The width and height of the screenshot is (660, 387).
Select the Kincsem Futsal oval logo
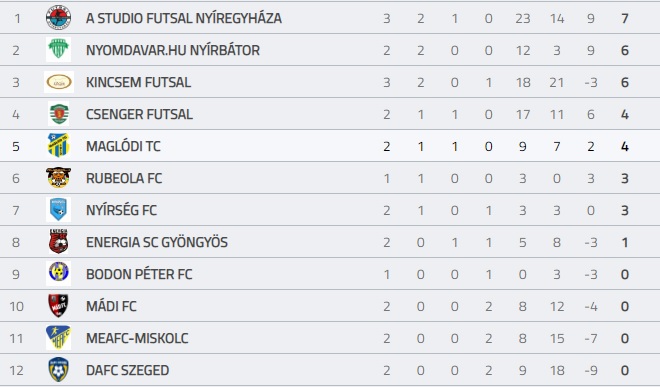point(59,82)
